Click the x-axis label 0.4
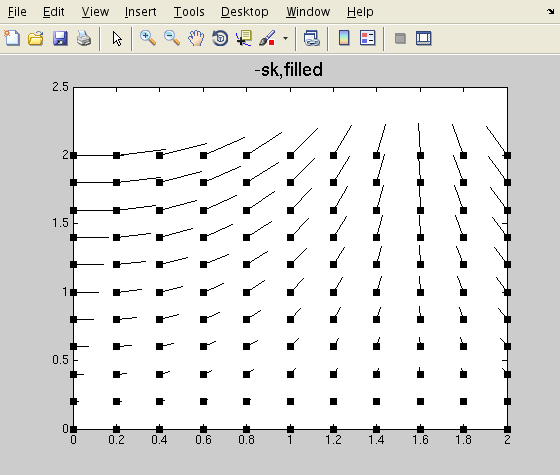 [159, 440]
